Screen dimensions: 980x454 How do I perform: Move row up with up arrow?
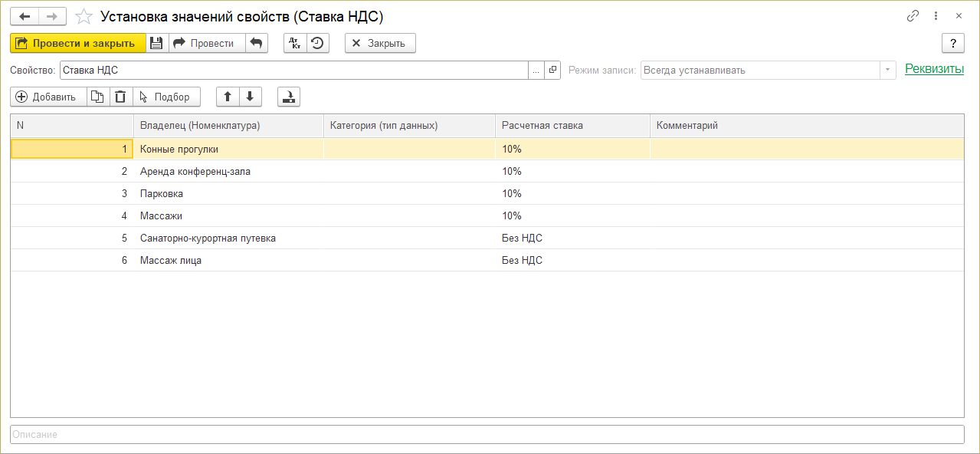click(x=228, y=97)
